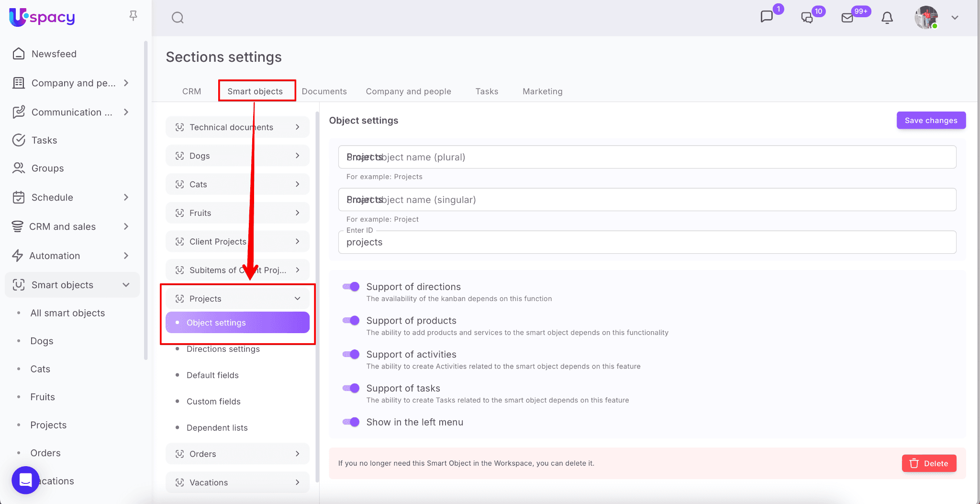This screenshot has height=504, width=980.
Task: Open the user profile dropdown arrow
Action: (955, 18)
